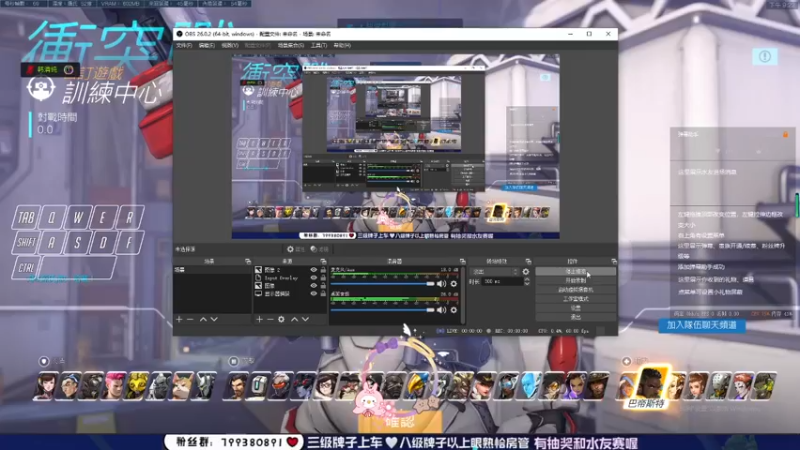This screenshot has width=800, height=450.
Task: Click the CPU 60.00 fps status text
Action: [563, 331]
